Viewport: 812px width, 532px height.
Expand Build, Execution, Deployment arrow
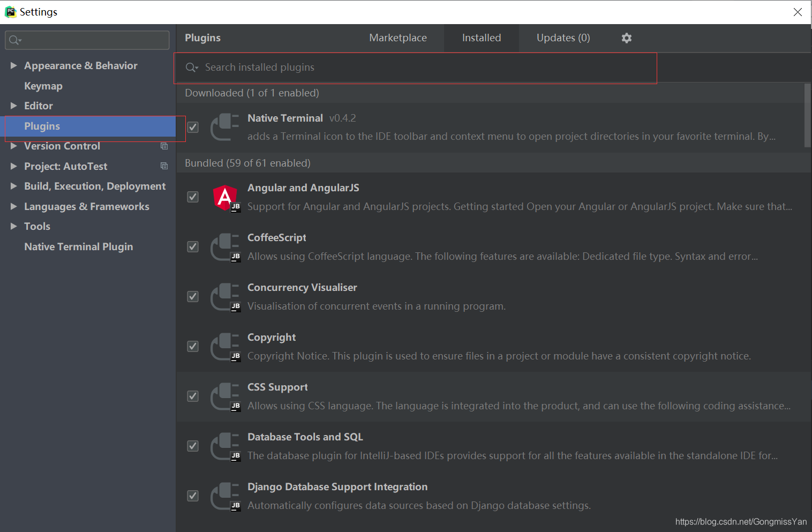coord(14,186)
